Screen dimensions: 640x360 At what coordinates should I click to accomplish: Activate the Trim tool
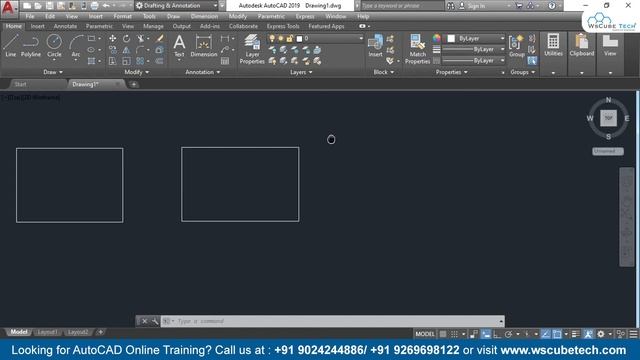pyautogui.click(x=140, y=38)
